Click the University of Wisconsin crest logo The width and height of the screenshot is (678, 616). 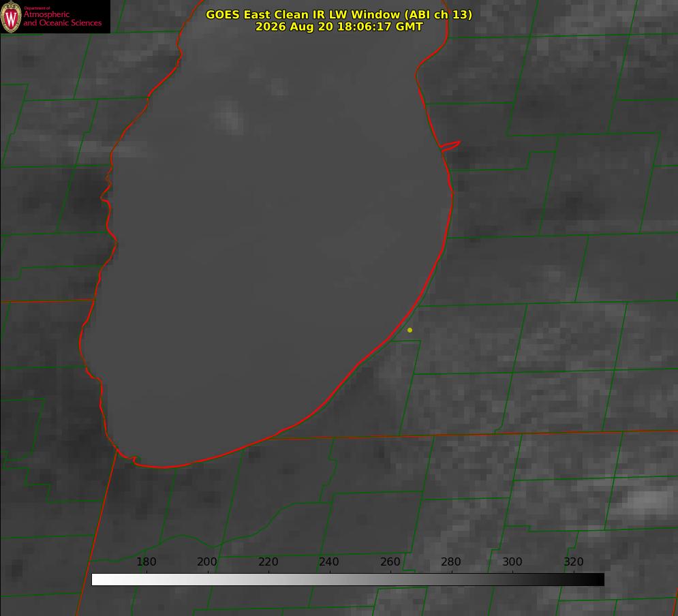click(x=11, y=16)
